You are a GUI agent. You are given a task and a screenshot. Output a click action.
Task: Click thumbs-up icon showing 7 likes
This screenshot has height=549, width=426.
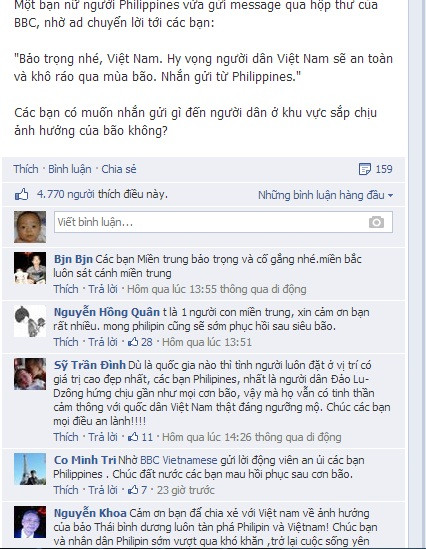pos(133,490)
